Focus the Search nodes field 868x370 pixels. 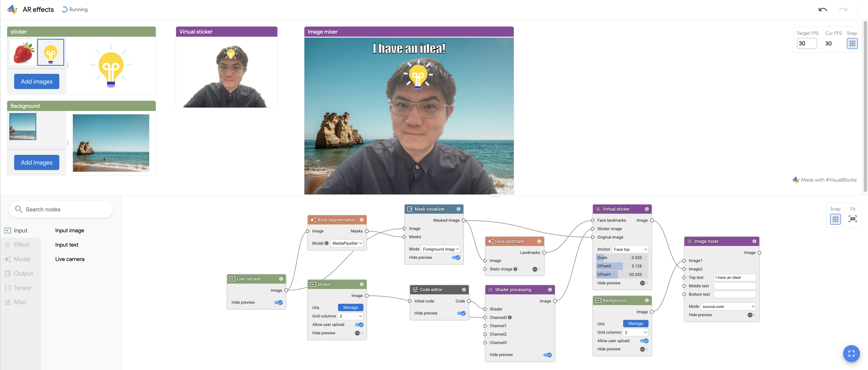tap(61, 209)
